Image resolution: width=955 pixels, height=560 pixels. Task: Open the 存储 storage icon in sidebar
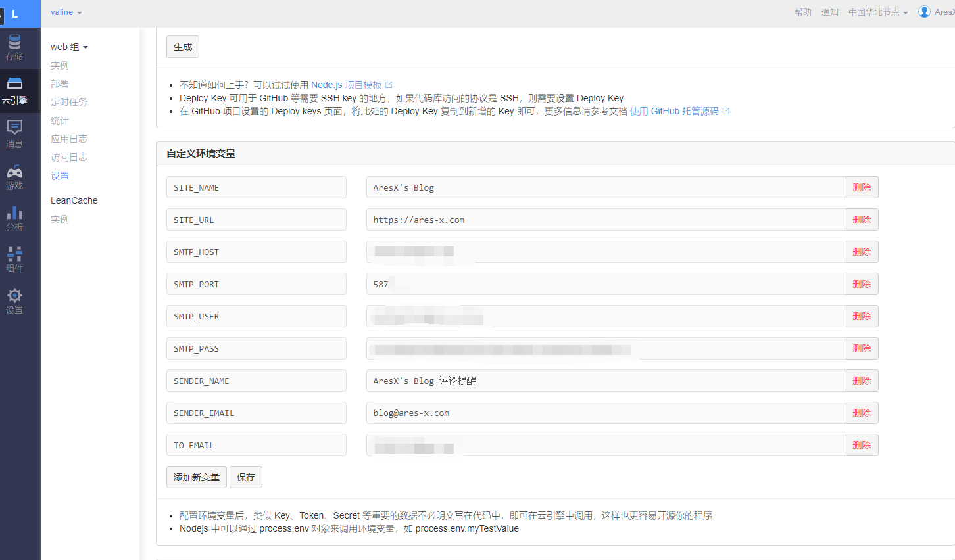pos(14,43)
